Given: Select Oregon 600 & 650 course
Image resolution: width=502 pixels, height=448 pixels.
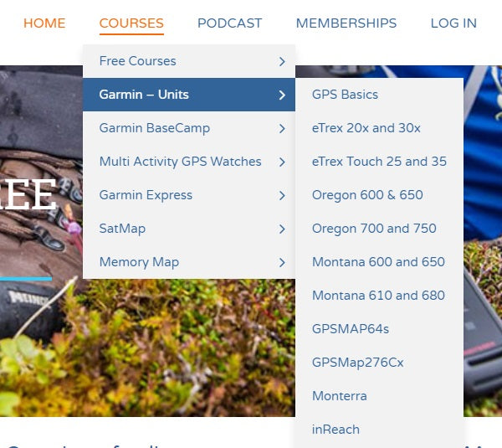Looking at the screenshot, I should pos(367,195).
